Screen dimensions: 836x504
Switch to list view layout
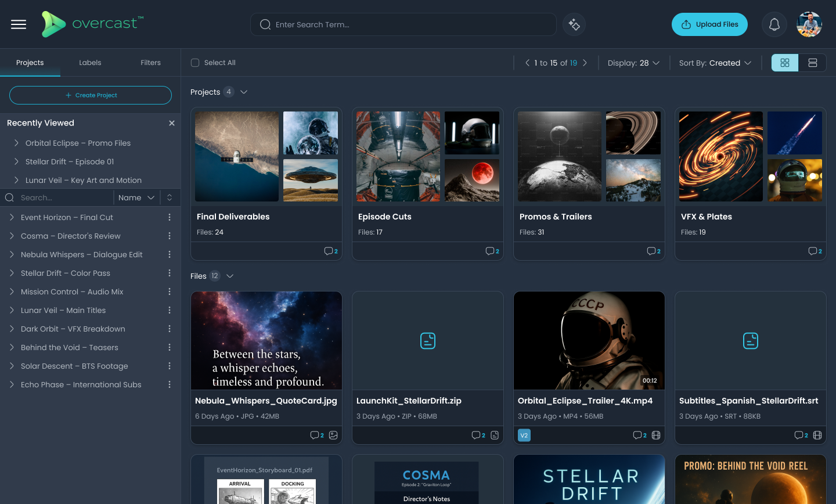(813, 63)
